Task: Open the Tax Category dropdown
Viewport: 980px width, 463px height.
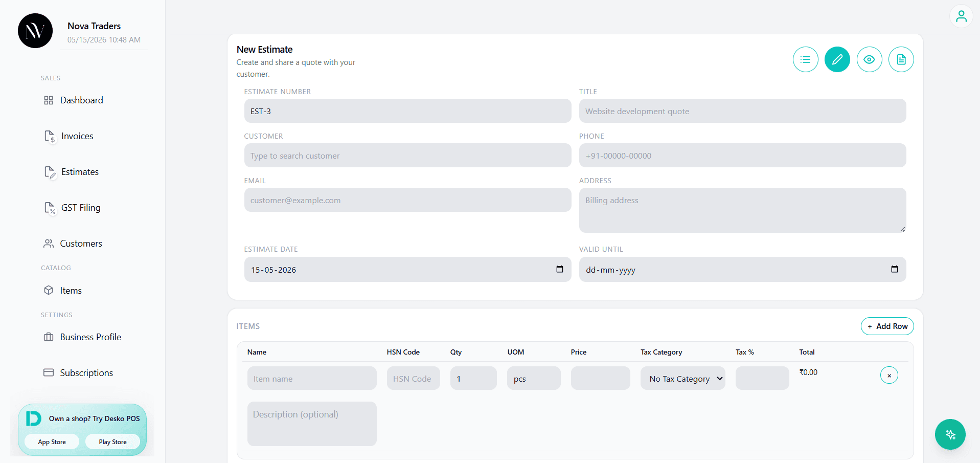Action: coord(682,378)
